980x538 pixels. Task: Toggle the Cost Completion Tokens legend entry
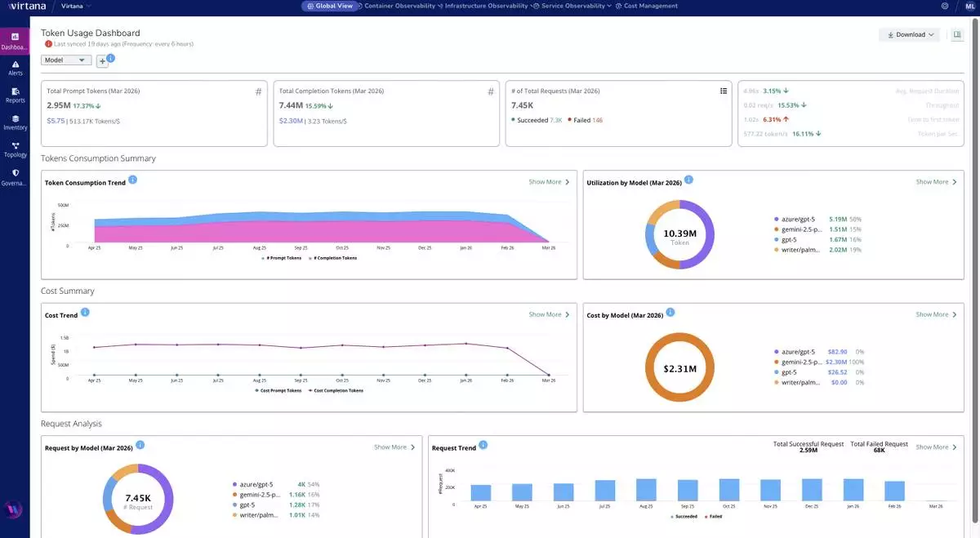(x=336, y=390)
